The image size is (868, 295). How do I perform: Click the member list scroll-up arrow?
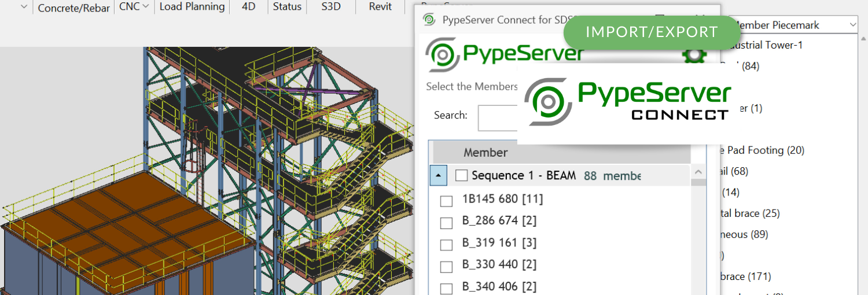pos(698,172)
